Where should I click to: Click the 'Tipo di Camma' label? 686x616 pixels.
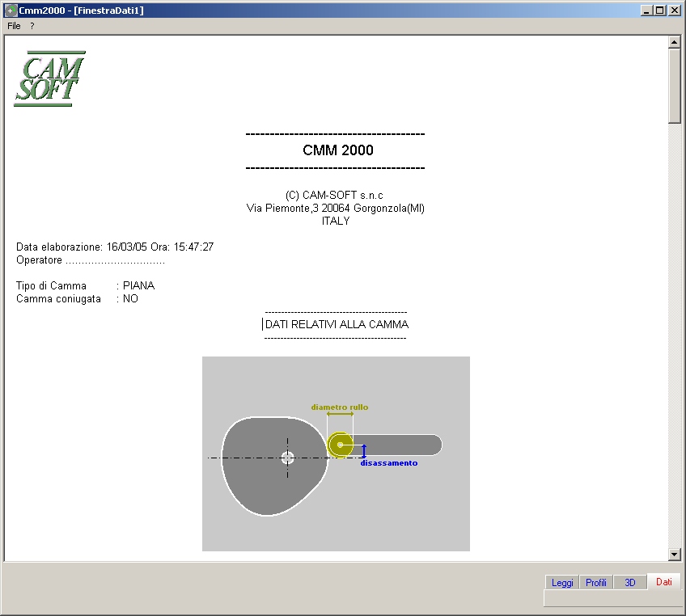click(51, 286)
